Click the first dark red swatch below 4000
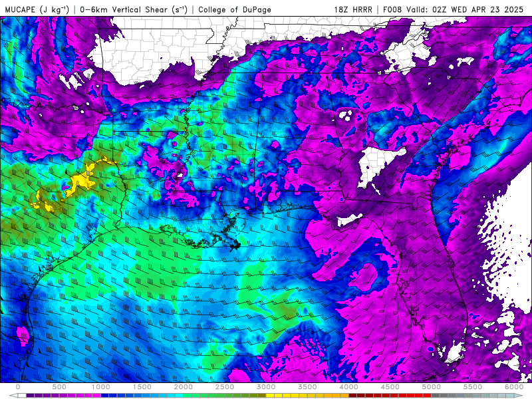 [353, 395]
